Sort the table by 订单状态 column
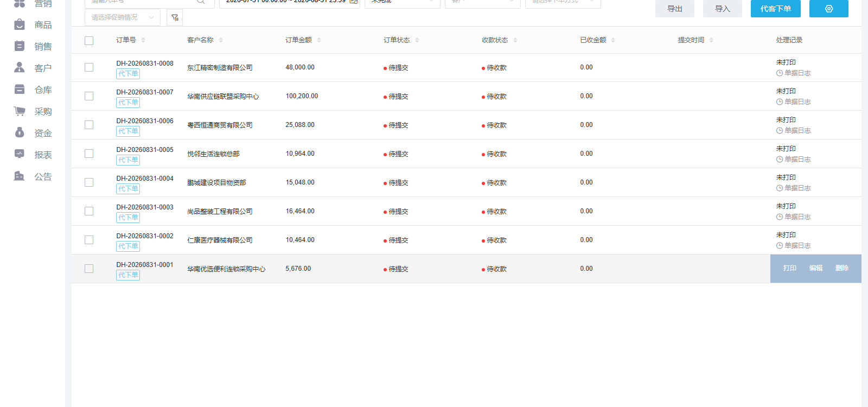Image resolution: width=868 pixels, height=407 pixels. click(x=417, y=40)
